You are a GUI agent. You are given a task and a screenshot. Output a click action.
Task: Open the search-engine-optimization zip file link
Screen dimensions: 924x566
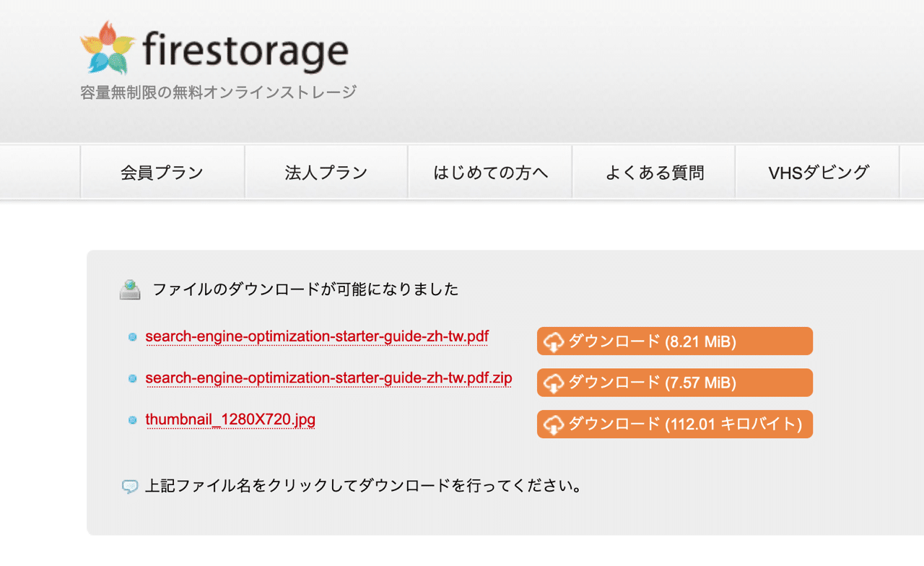tap(328, 378)
